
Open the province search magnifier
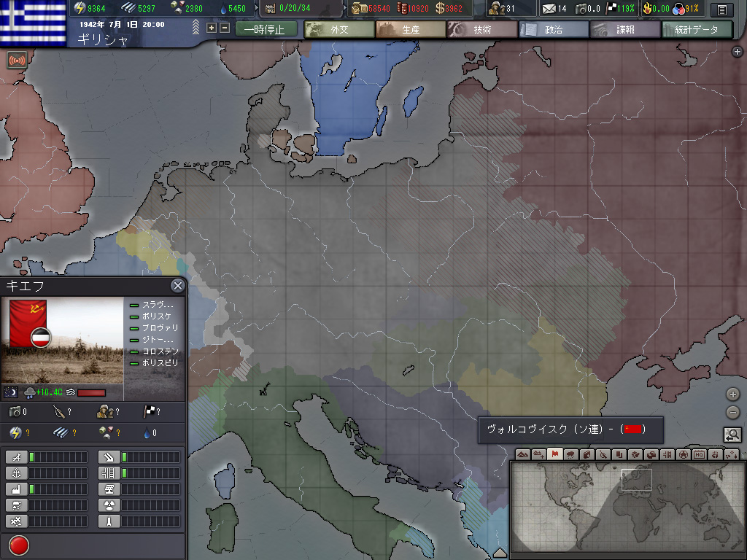click(732, 435)
